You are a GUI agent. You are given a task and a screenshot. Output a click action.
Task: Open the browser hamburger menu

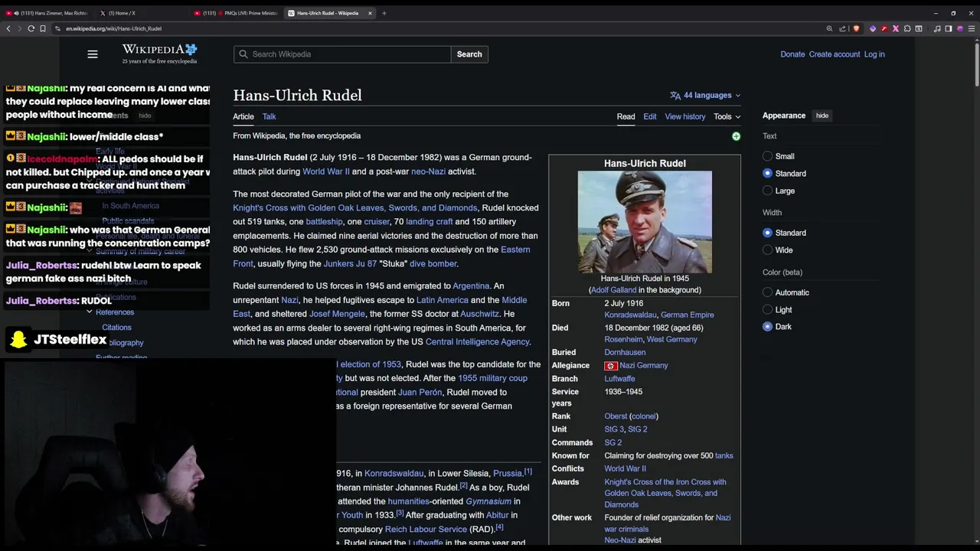pos(972,28)
